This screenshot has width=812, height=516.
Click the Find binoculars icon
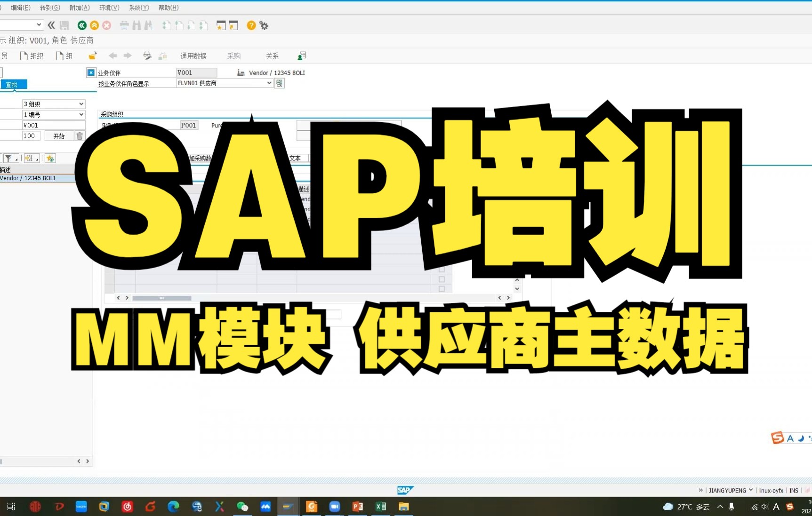(136, 25)
